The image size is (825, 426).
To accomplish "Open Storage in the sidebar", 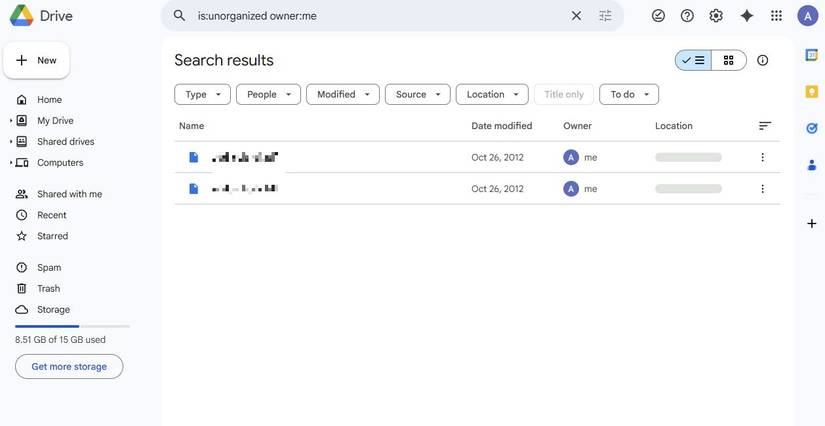I will pyautogui.click(x=53, y=310).
